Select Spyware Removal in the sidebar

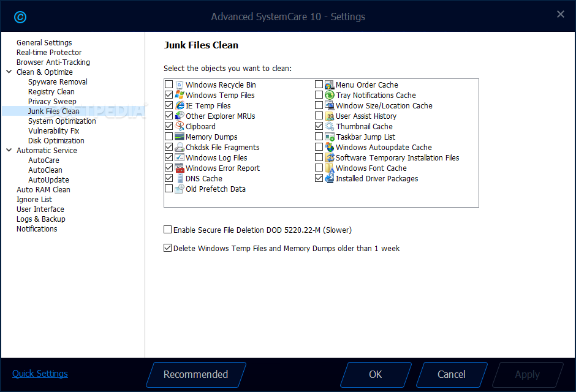click(x=58, y=82)
